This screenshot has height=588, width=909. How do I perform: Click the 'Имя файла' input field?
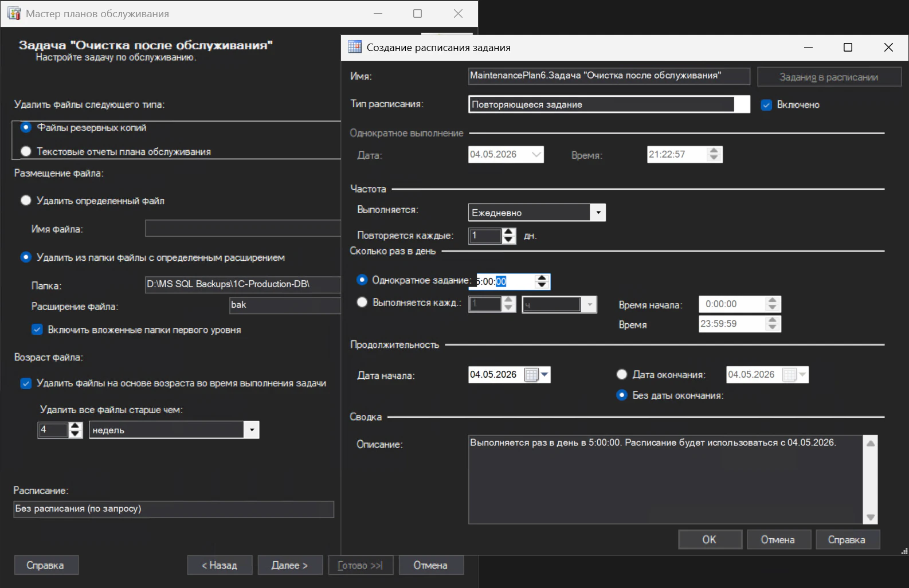point(243,229)
